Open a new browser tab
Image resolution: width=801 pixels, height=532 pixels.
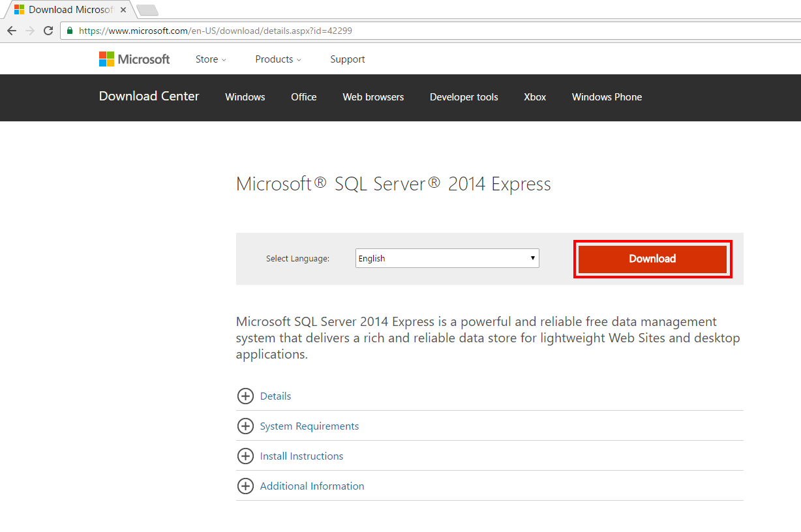147,9
